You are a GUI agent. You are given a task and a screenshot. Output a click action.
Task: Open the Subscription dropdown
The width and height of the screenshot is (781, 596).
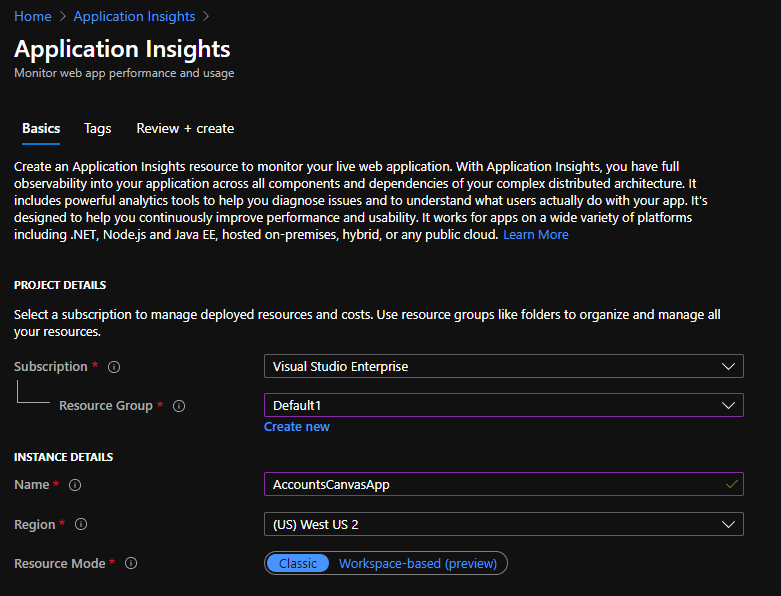pyautogui.click(x=503, y=366)
